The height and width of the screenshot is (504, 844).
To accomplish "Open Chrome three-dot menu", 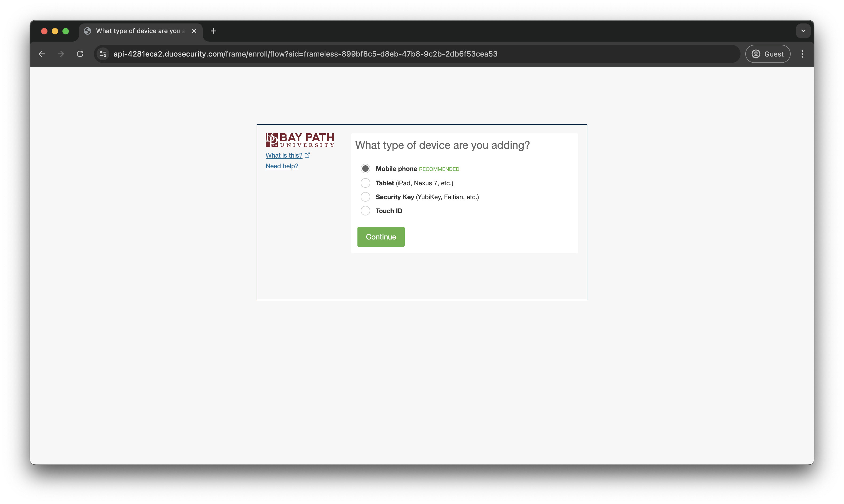I will (x=802, y=54).
